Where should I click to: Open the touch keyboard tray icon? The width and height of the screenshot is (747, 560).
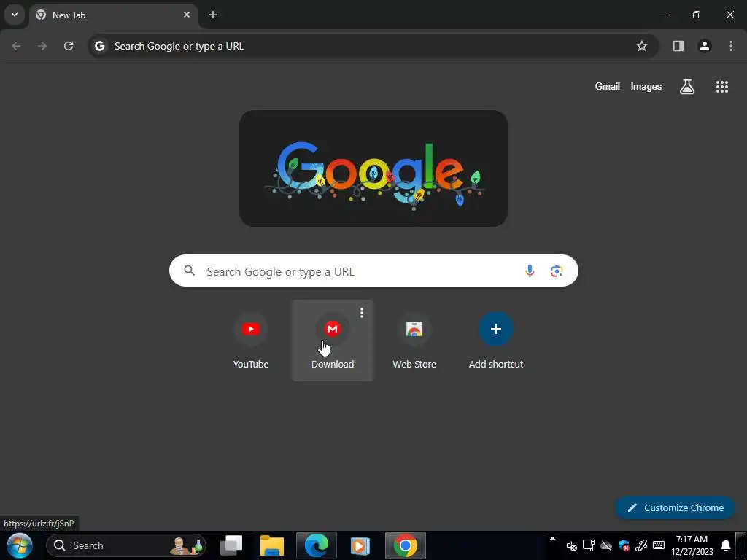(x=659, y=545)
